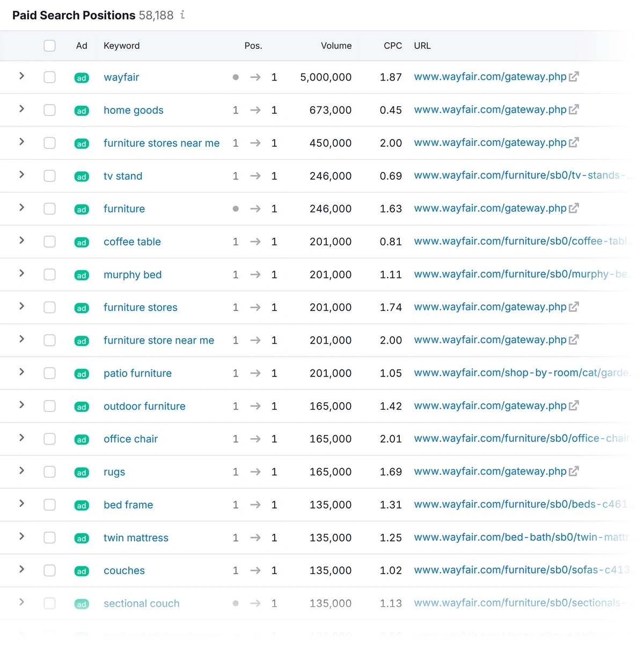The image size is (644, 646).
Task: Expand the furniture stores row
Action: coord(21,306)
